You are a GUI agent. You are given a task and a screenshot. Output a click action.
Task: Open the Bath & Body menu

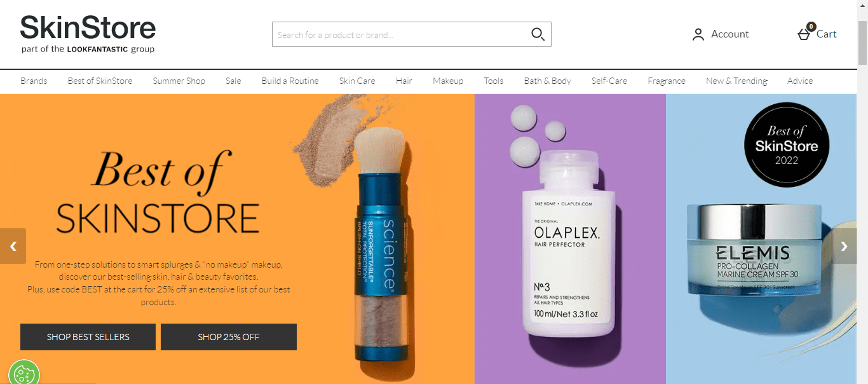(547, 81)
